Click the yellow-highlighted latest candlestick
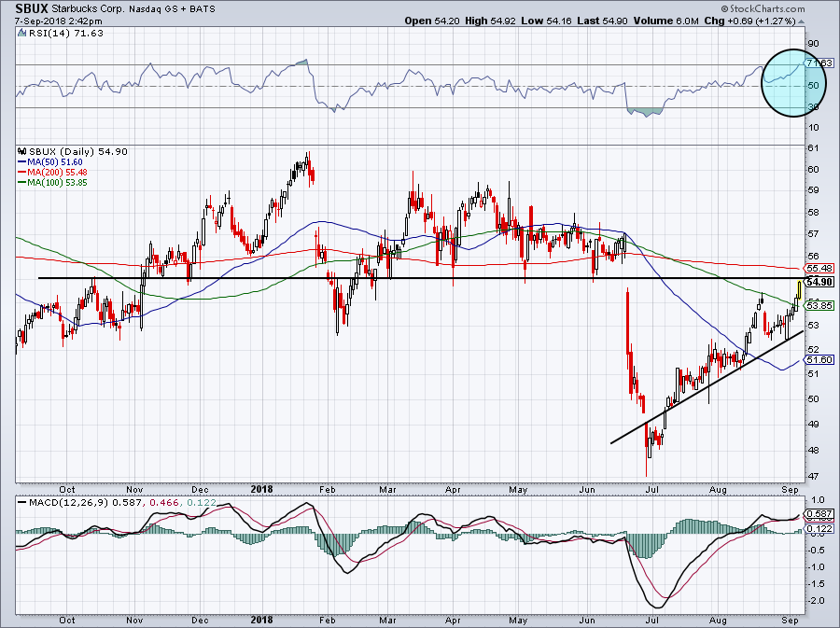Viewport: 840px width, 628px height. coord(799,289)
